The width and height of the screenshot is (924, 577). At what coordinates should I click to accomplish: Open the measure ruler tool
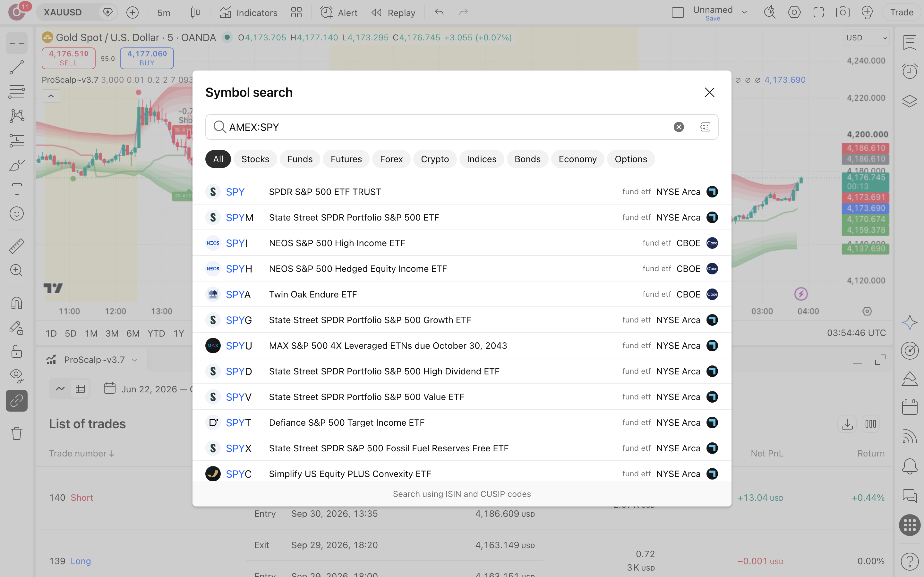pos(16,246)
